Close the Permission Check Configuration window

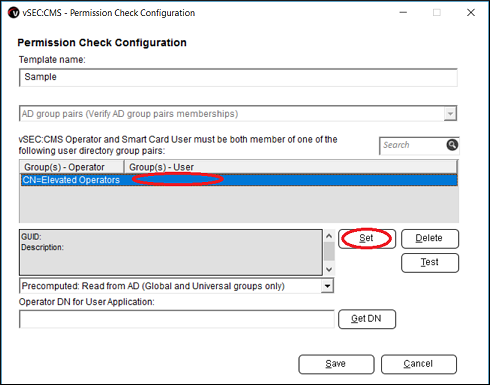(471, 13)
